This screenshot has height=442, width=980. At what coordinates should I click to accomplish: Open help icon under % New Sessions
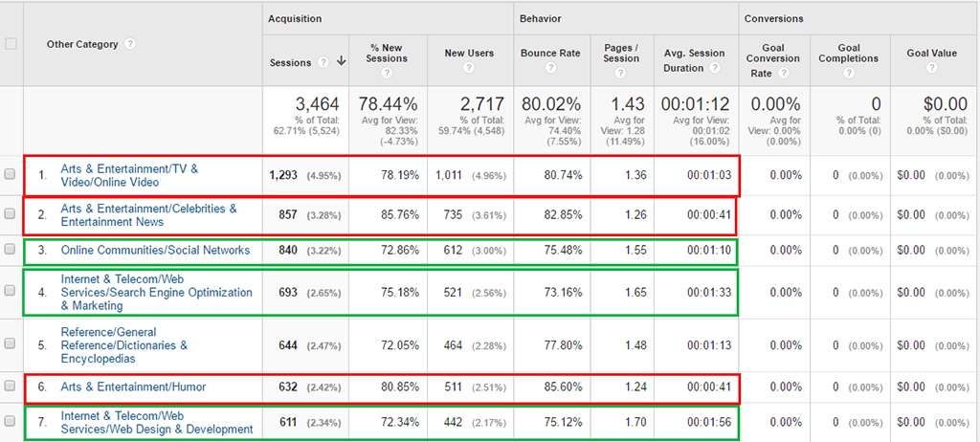pyautogui.click(x=387, y=72)
